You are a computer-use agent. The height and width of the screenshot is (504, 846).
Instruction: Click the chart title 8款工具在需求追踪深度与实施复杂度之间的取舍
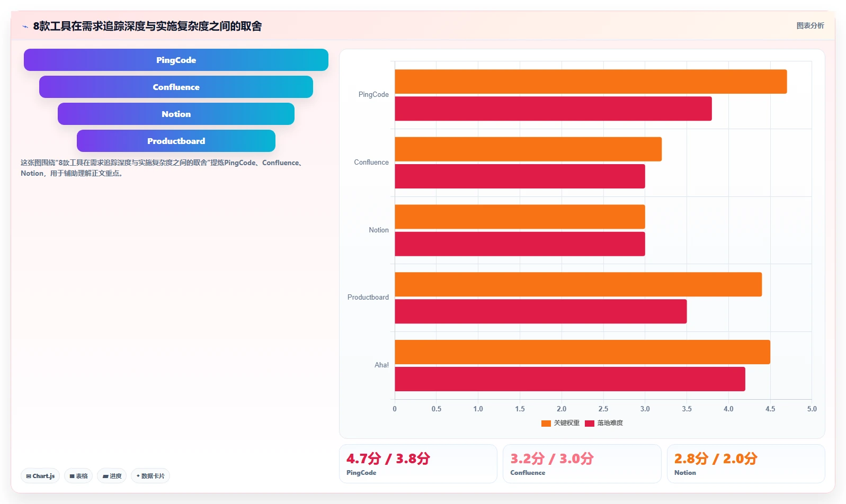coord(147,26)
